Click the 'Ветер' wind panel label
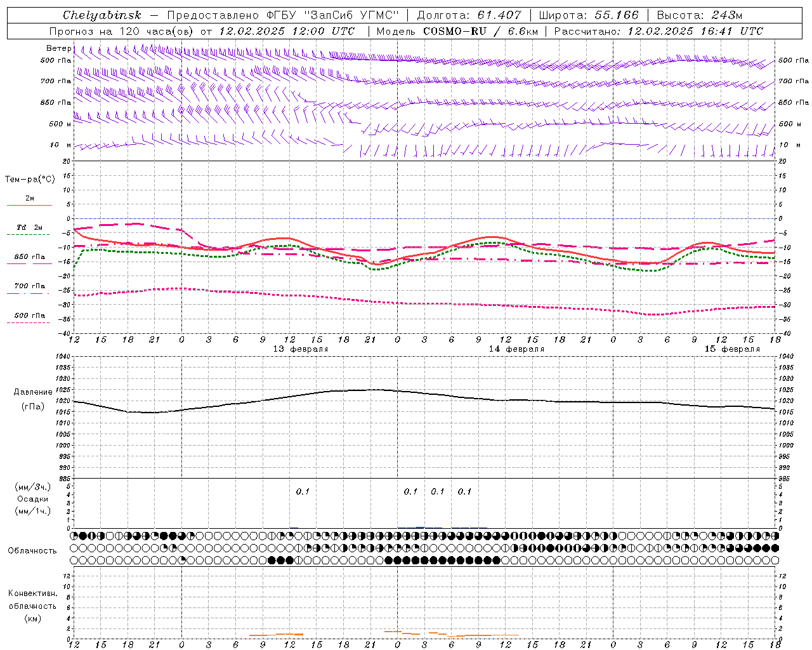 point(58,48)
